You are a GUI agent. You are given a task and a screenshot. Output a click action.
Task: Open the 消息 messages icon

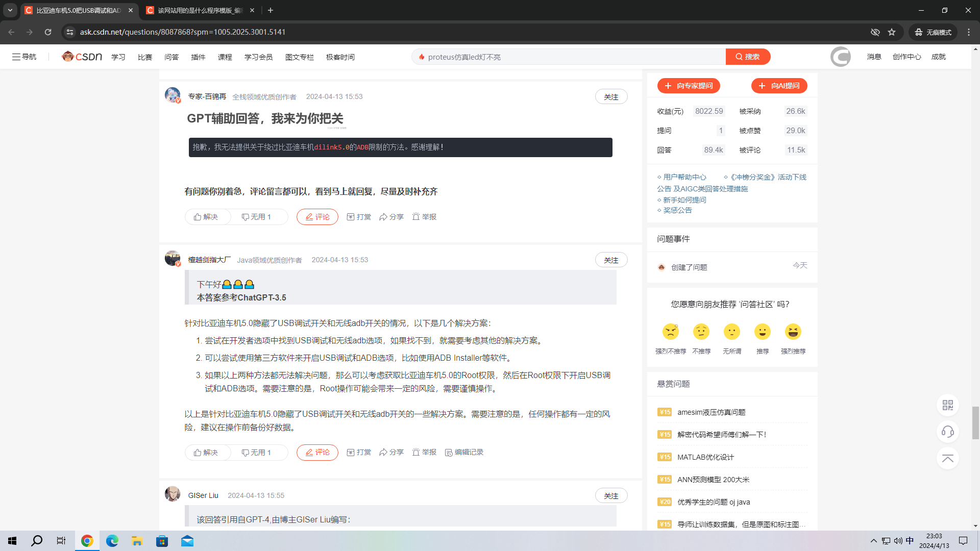[x=874, y=57]
